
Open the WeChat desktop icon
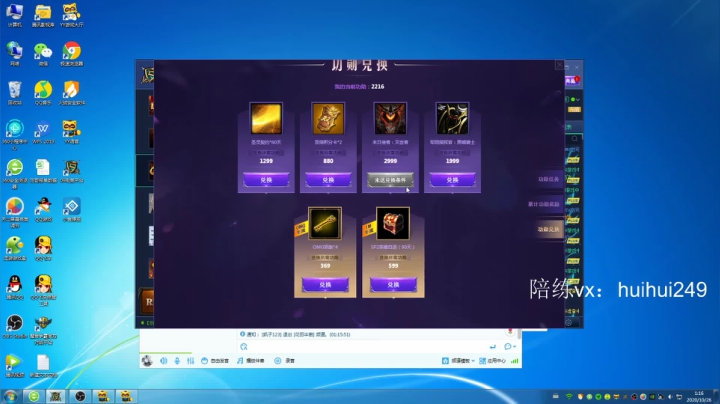tap(43, 54)
